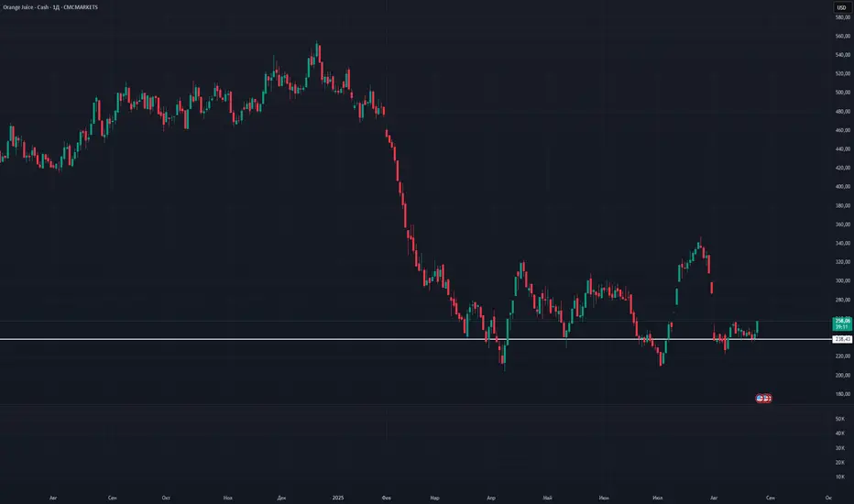The image size is (854, 504).
Task: Click the Orange Juice - Cash symbol title
Action: pyautogui.click(x=50, y=7)
